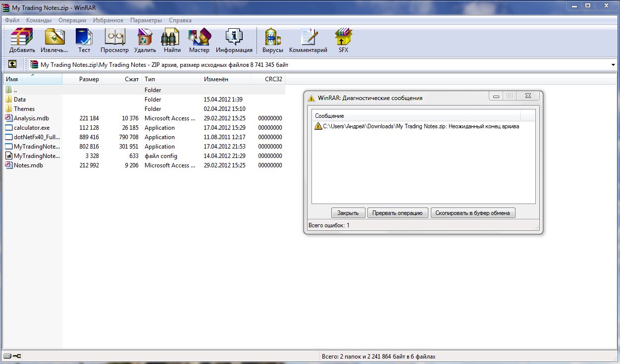The width and height of the screenshot is (620, 364).
Task: Click the status bar total files summary
Action: coord(378,357)
